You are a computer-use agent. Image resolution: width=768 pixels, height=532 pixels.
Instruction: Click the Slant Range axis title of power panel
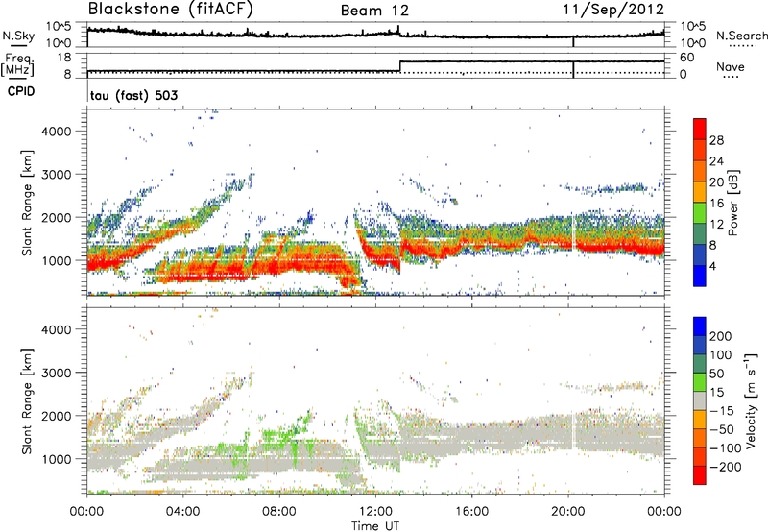click(x=27, y=203)
